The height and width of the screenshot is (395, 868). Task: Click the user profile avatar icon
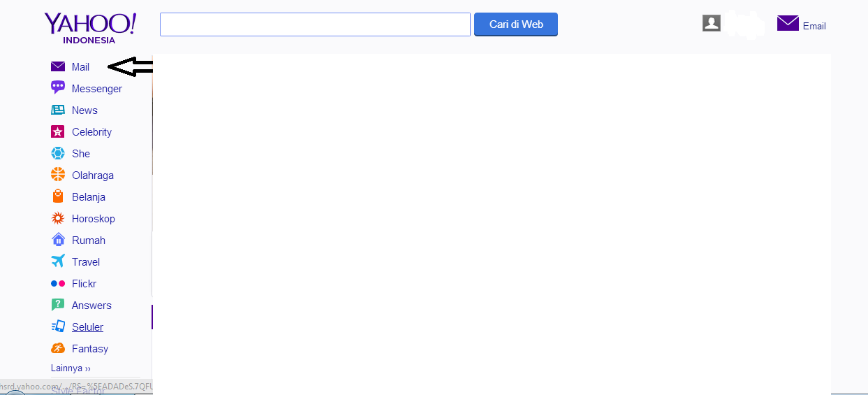[712, 23]
